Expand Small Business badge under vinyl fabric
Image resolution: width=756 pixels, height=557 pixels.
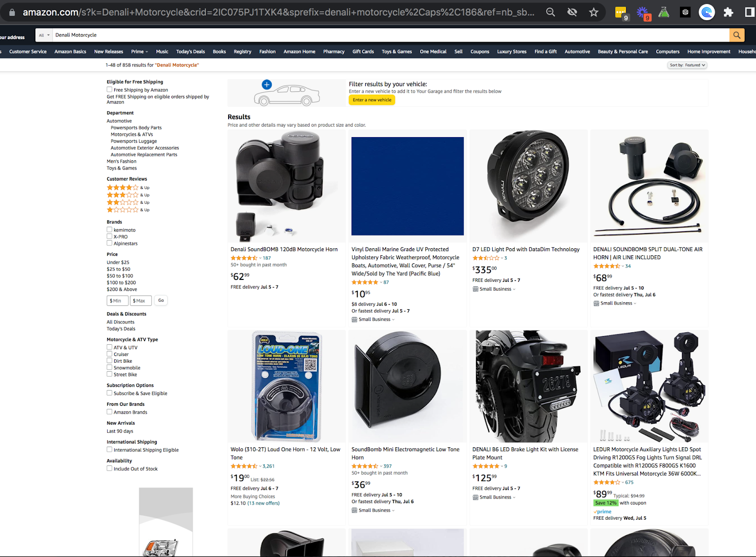click(373, 319)
